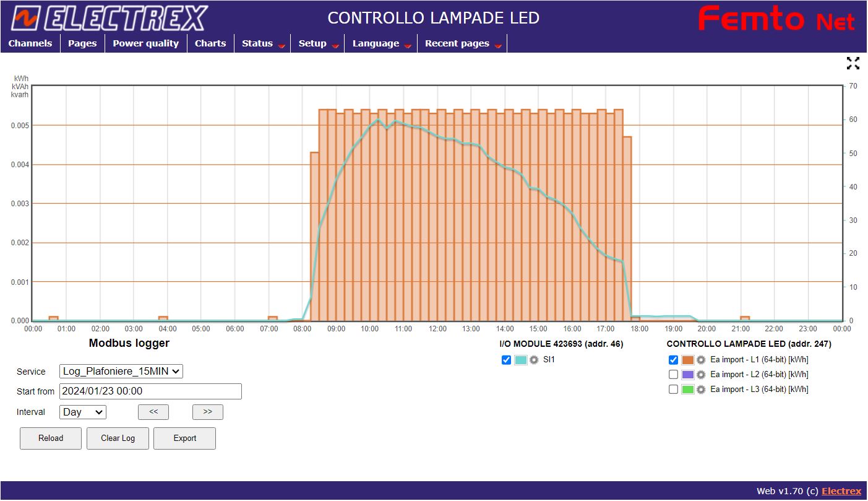
Task: Open the Power quality menu item
Action: point(145,43)
